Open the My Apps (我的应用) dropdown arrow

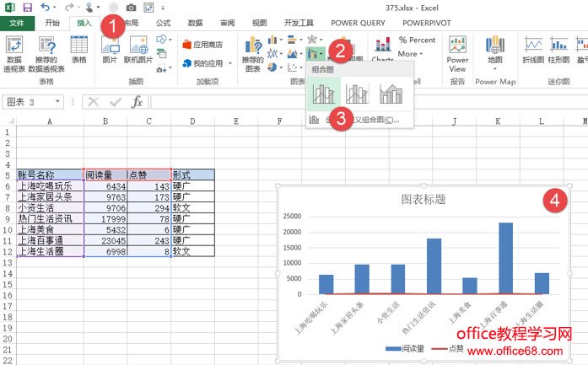[229, 63]
